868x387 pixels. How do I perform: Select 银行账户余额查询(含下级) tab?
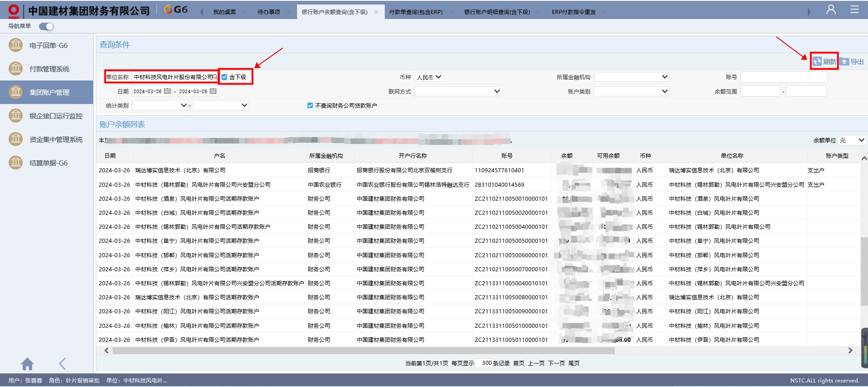point(335,12)
